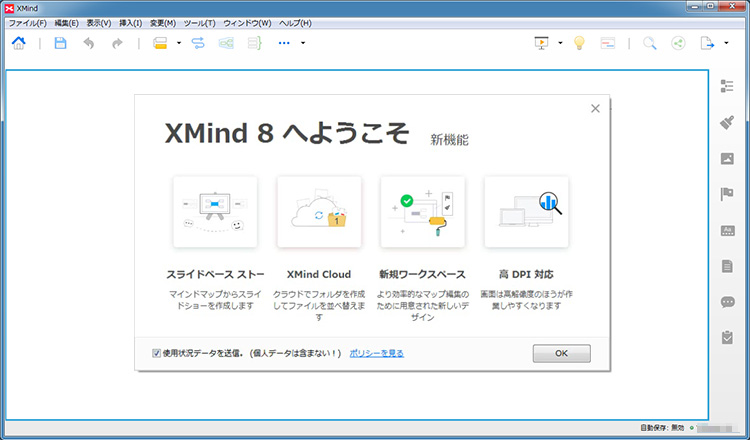The image size is (750, 440).
Task: Open the dropdown arrow next to Topic icon
Action: 179,43
